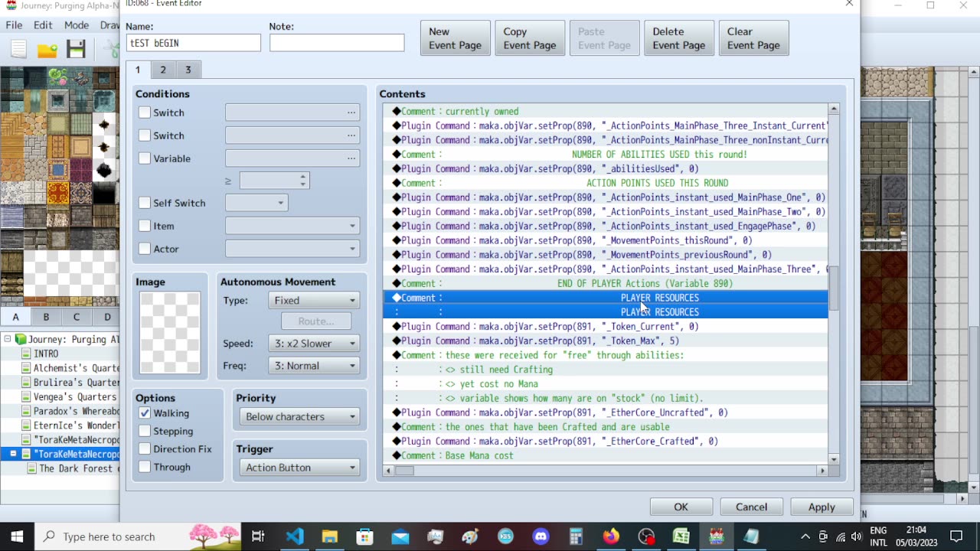Change Priority from Below characters
980x551 pixels.
point(299,416)
